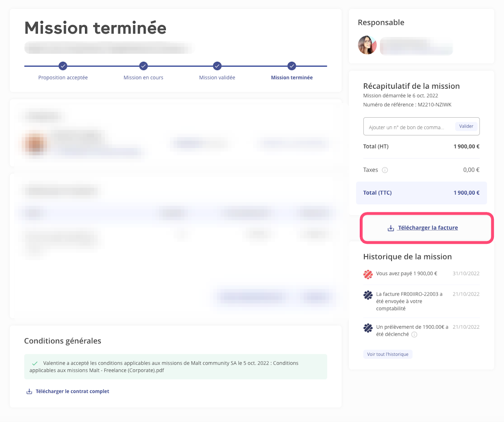Click the 'Mission validée' step checkmark
Screen dimensions: 504x422
tap(217, 66)
